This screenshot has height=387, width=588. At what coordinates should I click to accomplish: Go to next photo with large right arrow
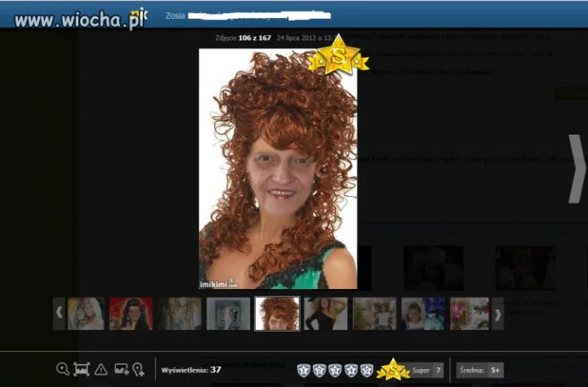pos(576,169)
